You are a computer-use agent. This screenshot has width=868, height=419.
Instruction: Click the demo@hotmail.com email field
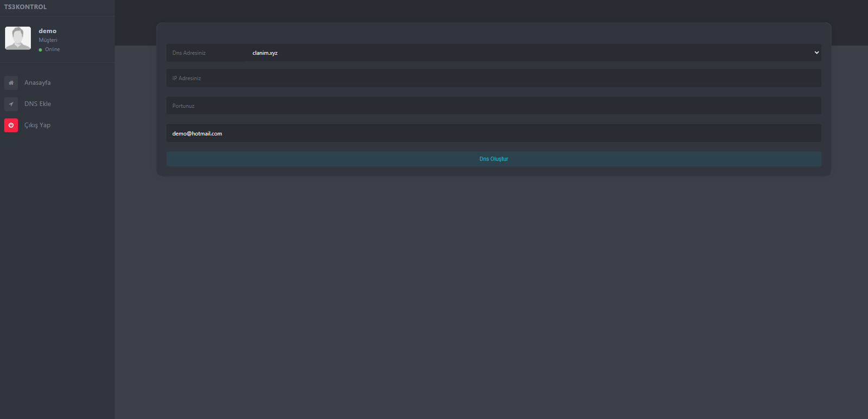tap(494, 133)
